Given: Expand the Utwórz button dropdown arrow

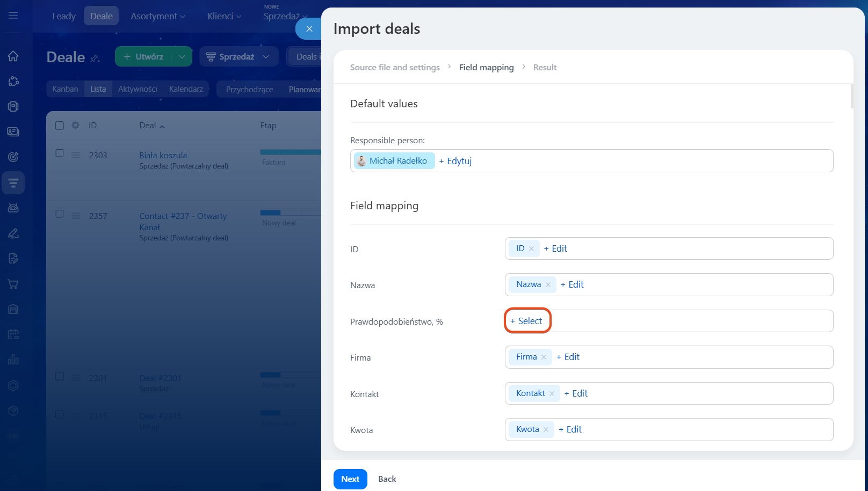Looking at the screenshot, I should coord(182,57).
